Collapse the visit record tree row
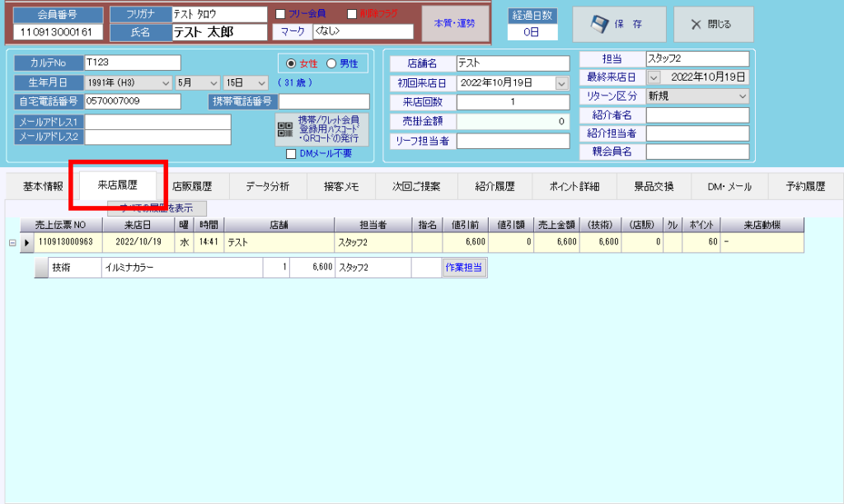Screen dimensions: 844x504 12,242
